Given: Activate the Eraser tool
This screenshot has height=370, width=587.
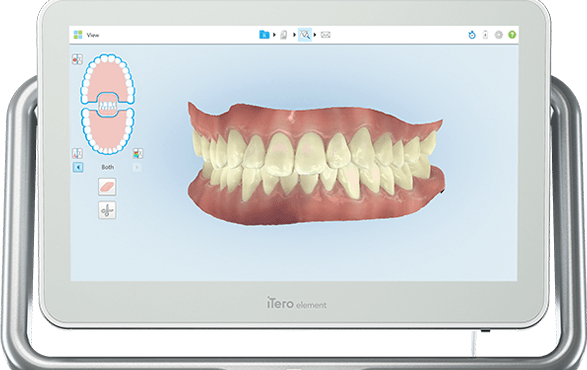Looking at the screenshot, I should tap(107, 186).
